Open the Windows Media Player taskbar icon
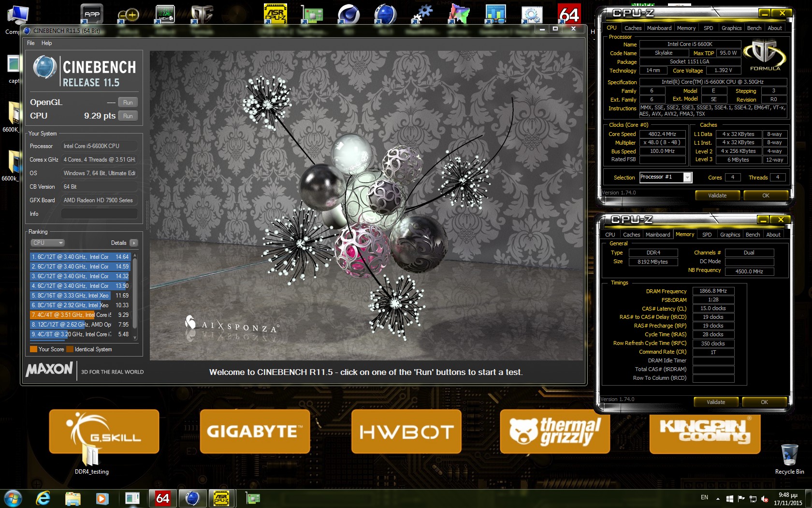The width and height of the screenshot is (812, 508). [101, 498]
